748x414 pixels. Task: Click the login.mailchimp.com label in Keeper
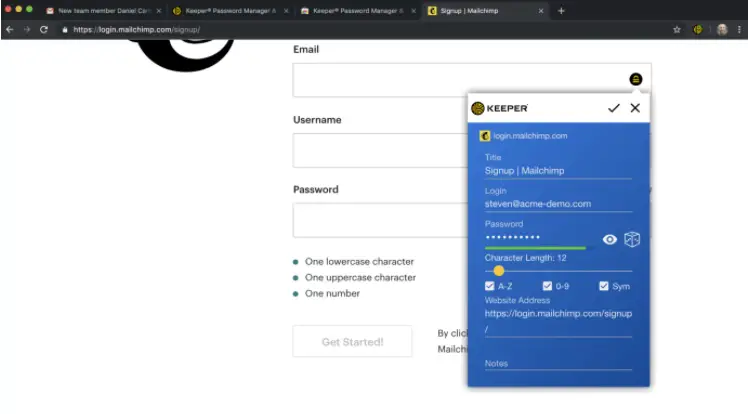point(530,136)
